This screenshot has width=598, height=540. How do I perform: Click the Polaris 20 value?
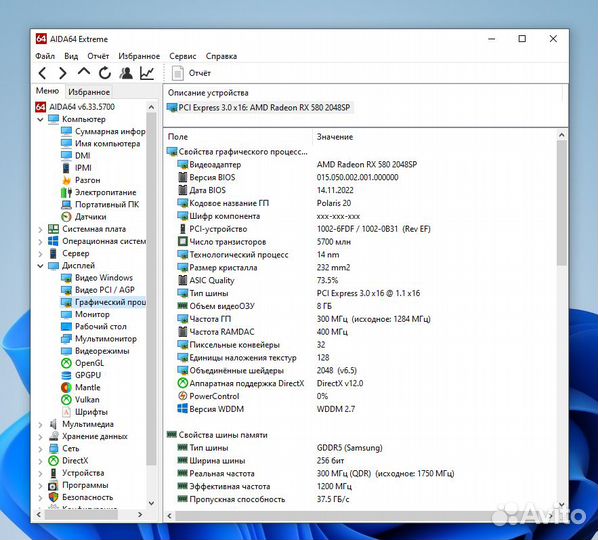(334, 203)
